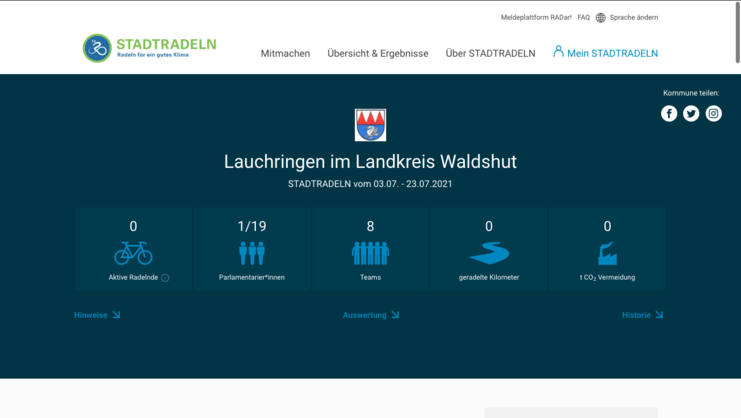This screenshot has width=741, height=418.
Task: Open the Instagram icon link
Action: coord(713,113)
